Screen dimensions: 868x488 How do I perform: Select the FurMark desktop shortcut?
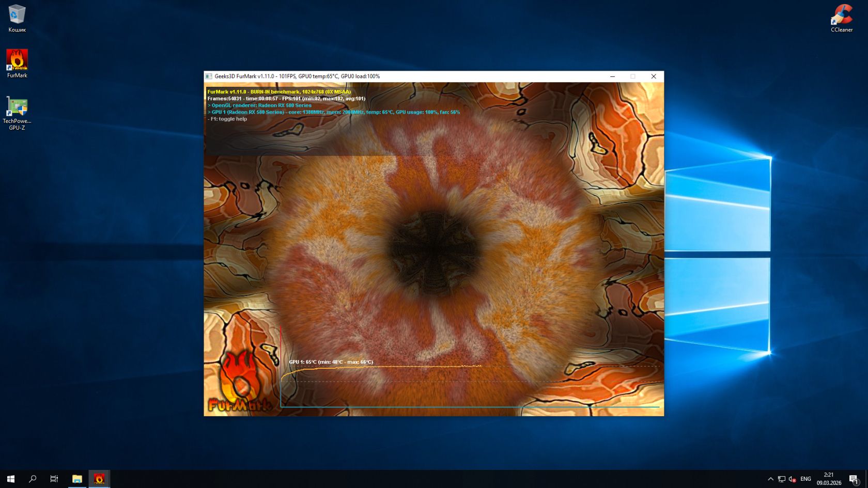tap(17, 64)
